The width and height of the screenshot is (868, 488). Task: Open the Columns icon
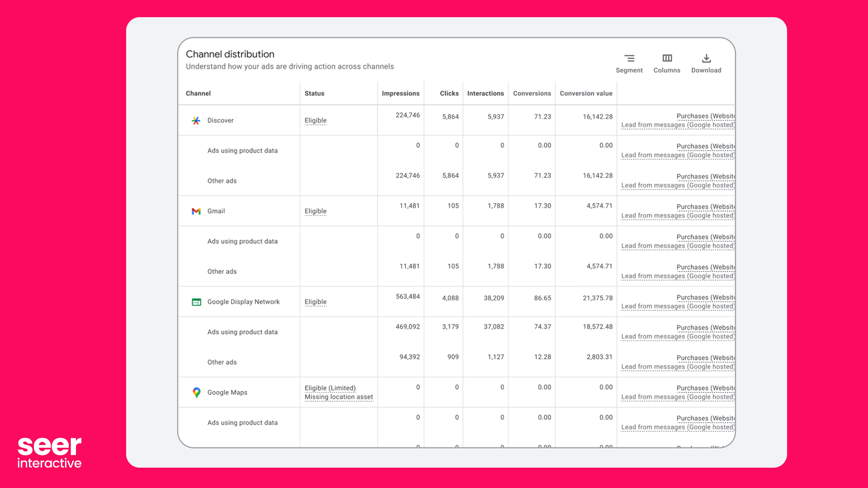[x=667, y=58]
